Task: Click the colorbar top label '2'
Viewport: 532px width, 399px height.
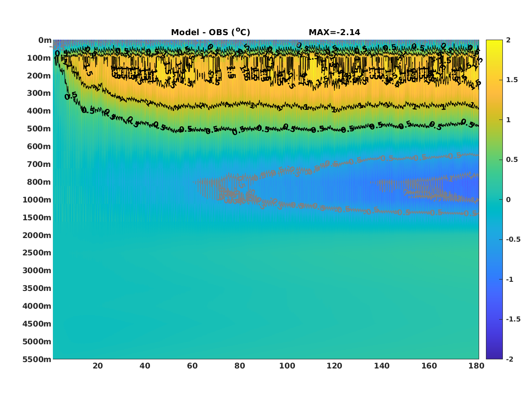Action: point(508,40)
